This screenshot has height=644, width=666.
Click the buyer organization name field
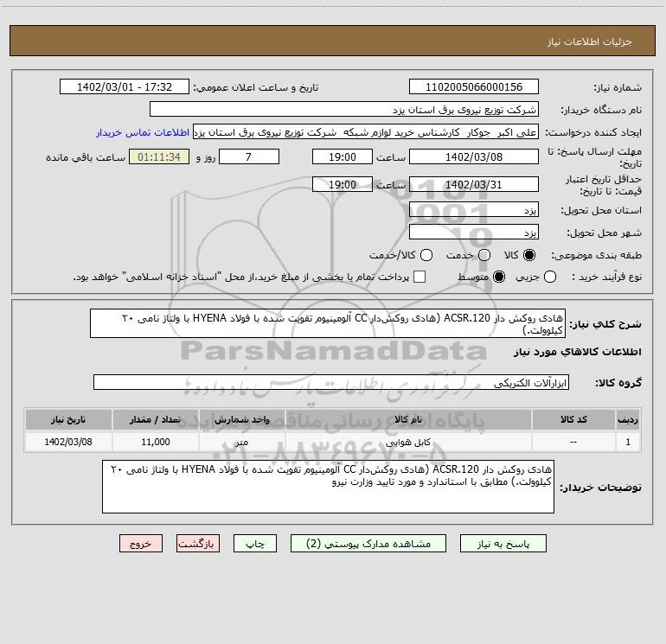[x=344, y=109]
